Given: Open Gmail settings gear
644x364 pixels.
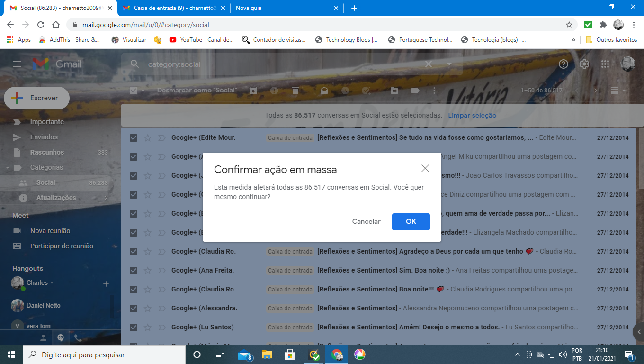Looking at the screenshot, I should 584,64.
